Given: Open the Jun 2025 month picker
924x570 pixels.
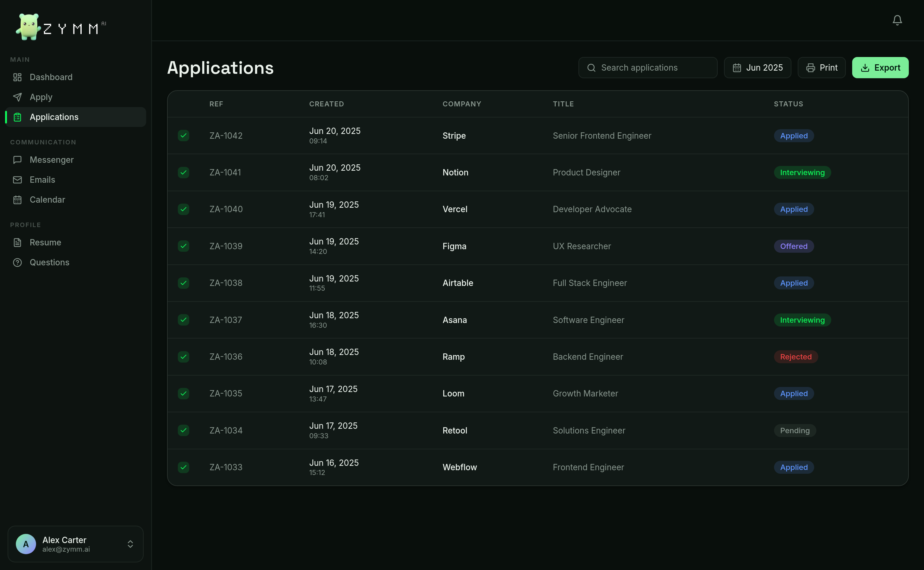Looking at the screenshot, I should coord(757,68).
